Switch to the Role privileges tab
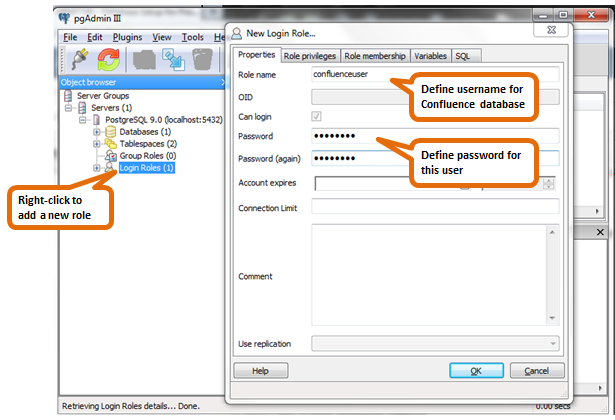 coord(310,56)
